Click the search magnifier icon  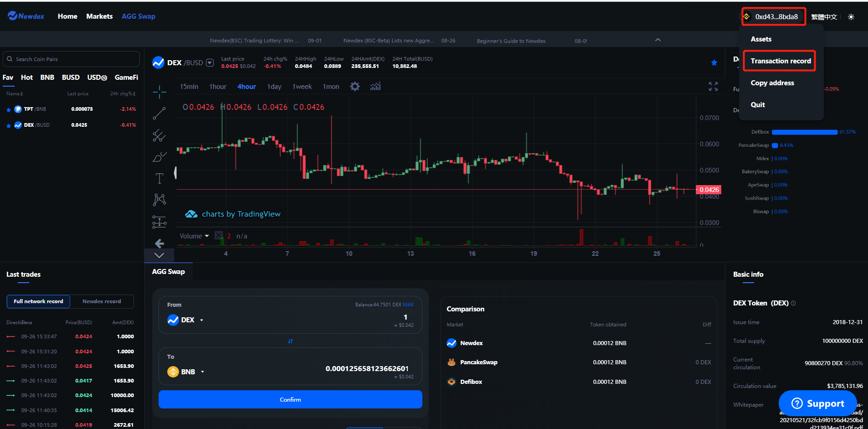coord(10,59)
